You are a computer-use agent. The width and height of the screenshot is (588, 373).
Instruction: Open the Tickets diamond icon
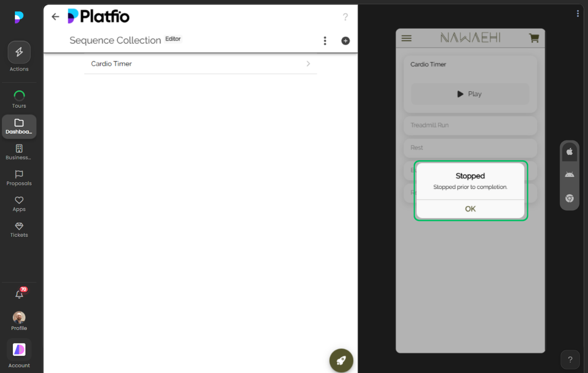[x=19, y=226]
